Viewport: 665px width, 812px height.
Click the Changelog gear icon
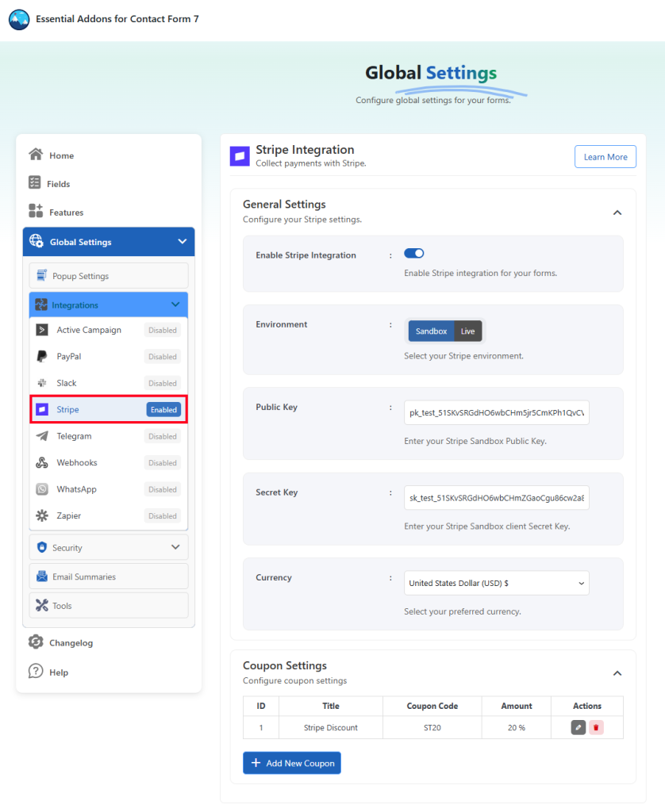[x=36, y=642]
